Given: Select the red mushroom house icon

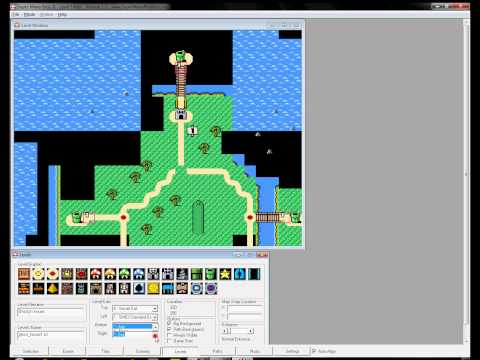Looking at the screenshot, I should [x=96, y=274].
